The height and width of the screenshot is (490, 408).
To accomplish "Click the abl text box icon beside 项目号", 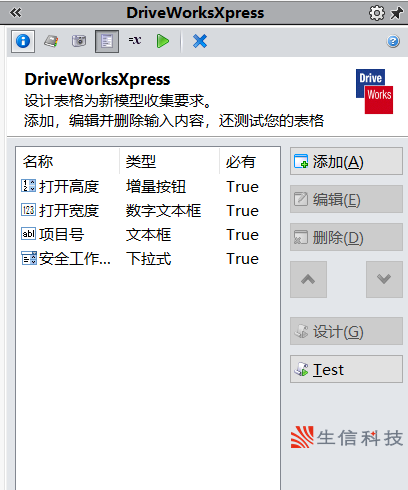I will coord(28,234).
